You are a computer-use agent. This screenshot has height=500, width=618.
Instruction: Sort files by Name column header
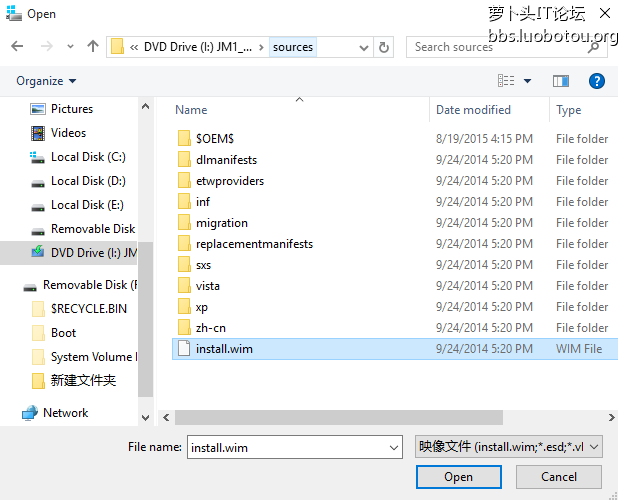pyautogui.click(x=191, y=110)
